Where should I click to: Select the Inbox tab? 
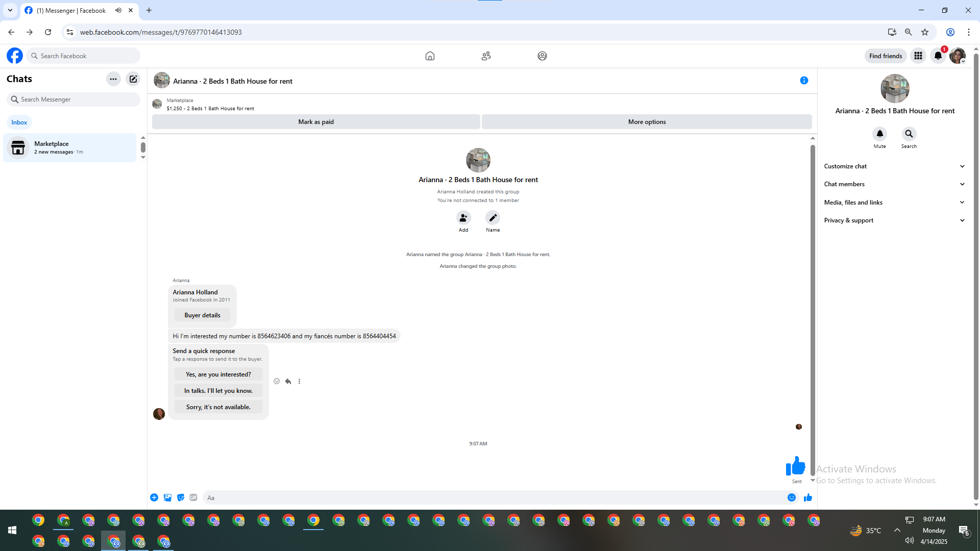pos(19,122)
